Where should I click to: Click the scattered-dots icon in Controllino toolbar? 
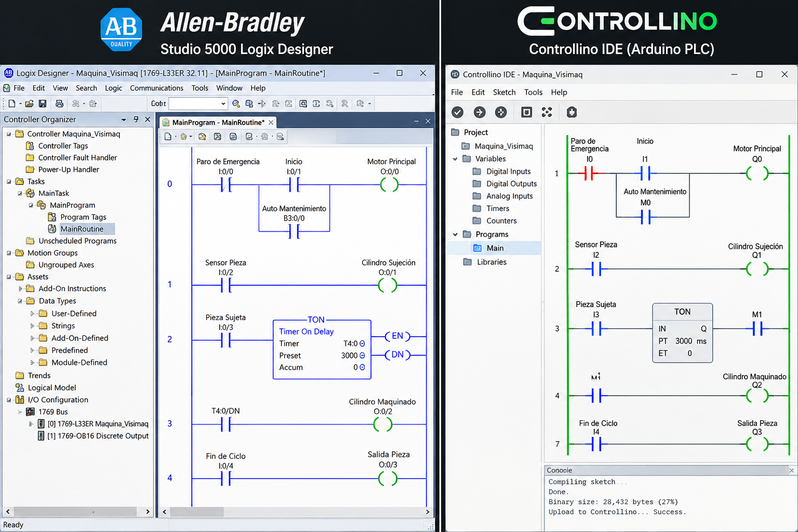point(547,112)
